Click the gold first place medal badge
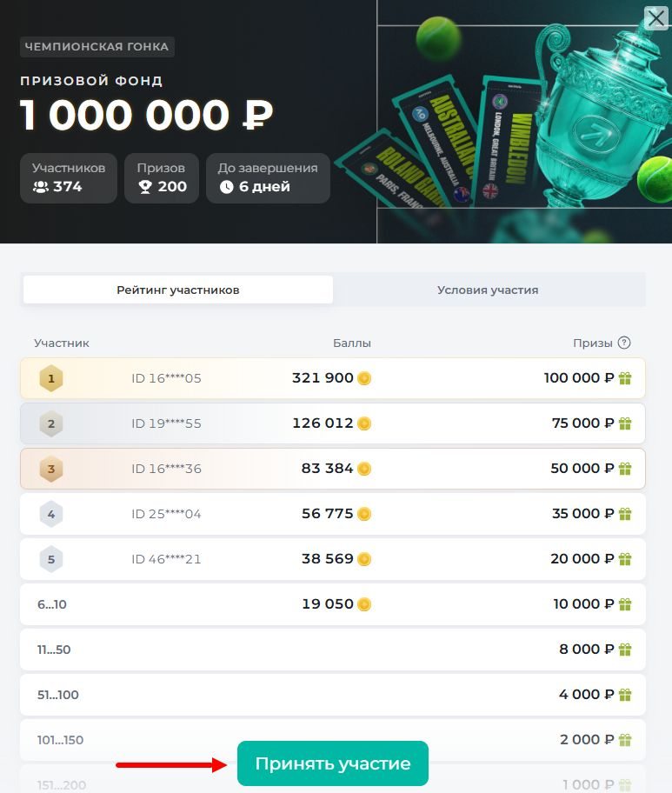This screenshot has height=793, width=672. pyautogui.click(x=51, y=378)
